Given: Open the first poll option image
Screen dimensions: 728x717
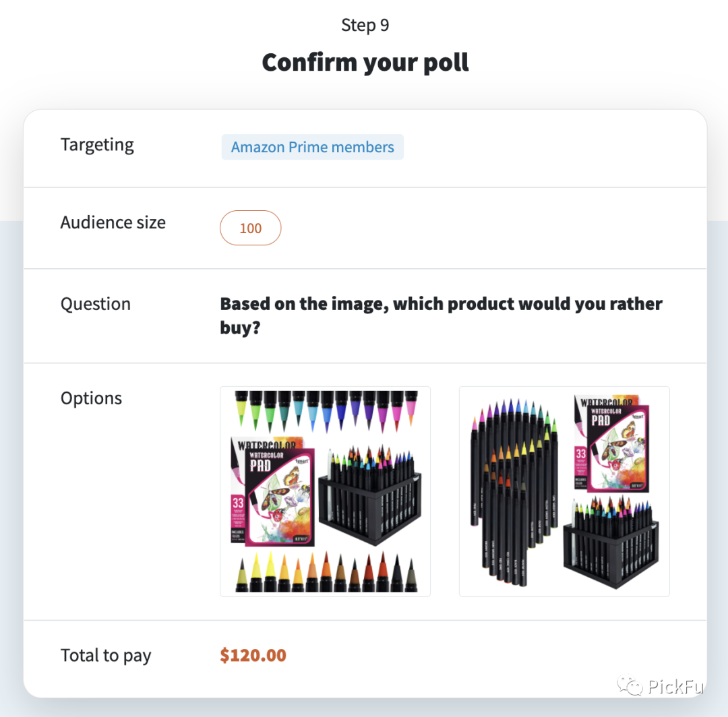Looking at the screenshot, I should point(325,491).
